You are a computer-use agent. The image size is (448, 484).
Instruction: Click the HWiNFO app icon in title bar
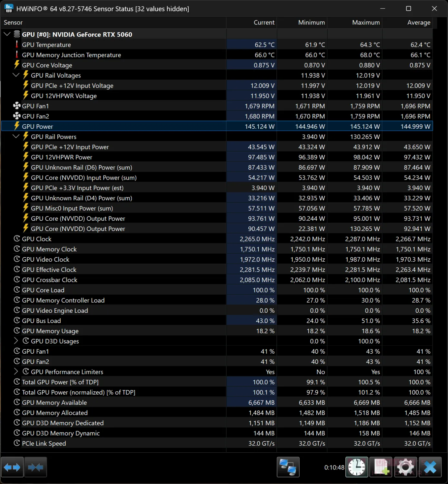[x=9, y=8]
